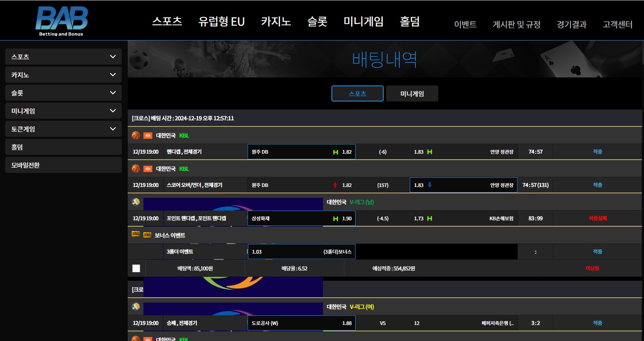644x341 pixels.
Task: Expand the 카지노 sidebar menu
Action: (63, 75)
